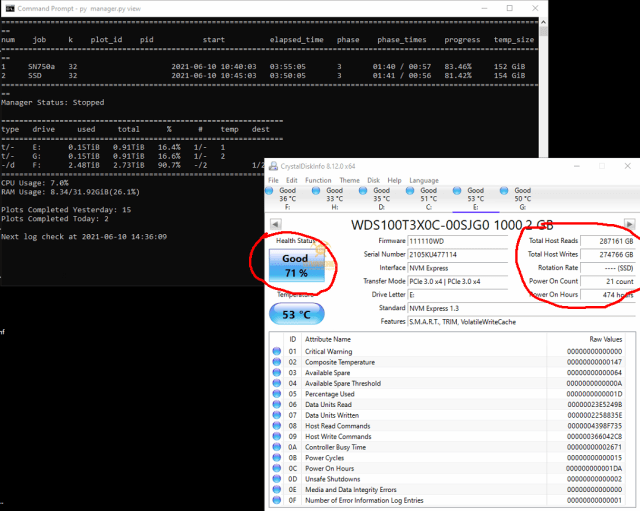Click the status dot for Critical Warning
Viewport: 640px width, 511px height.
coord(277,351)
